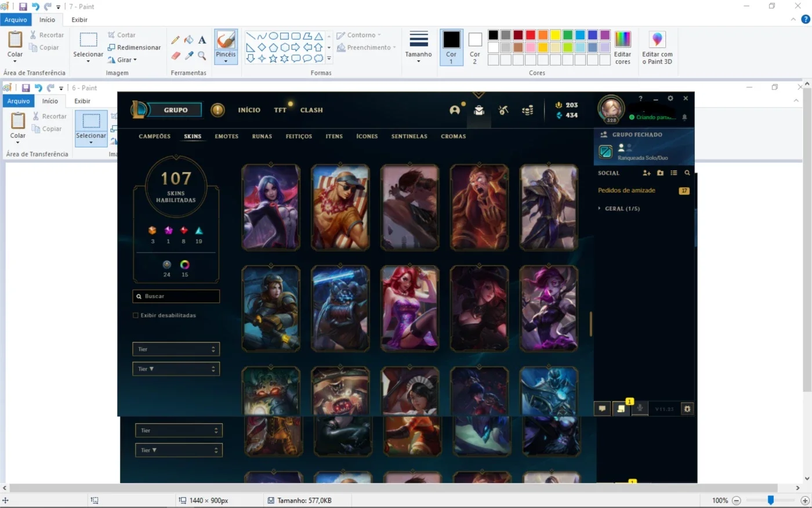The height and width of the screenshot is (508, 812).
Task: Open the Contorno dropdown
Action: click(x=359, y=35)
